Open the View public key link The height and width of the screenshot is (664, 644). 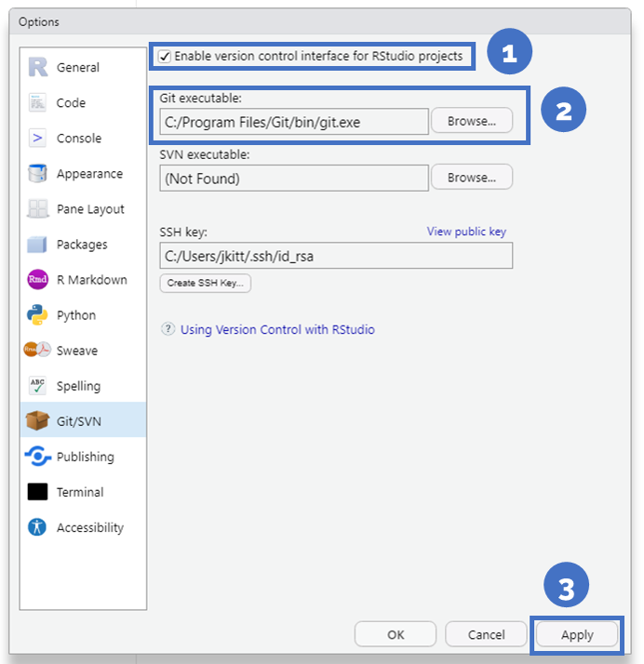466,232
